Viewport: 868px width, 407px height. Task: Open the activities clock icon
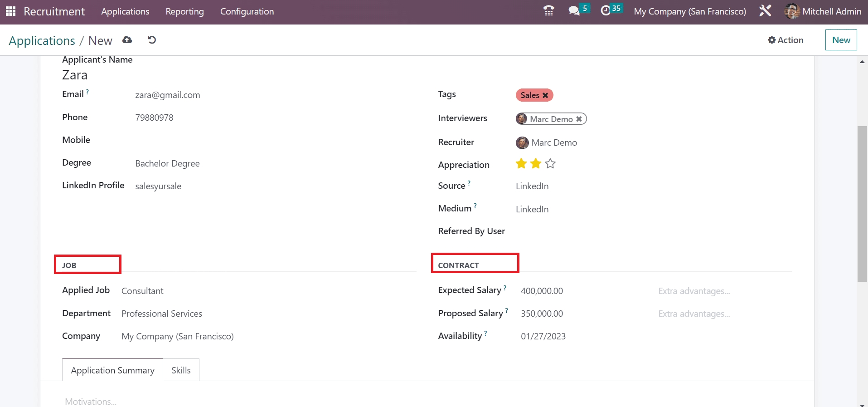606,11
